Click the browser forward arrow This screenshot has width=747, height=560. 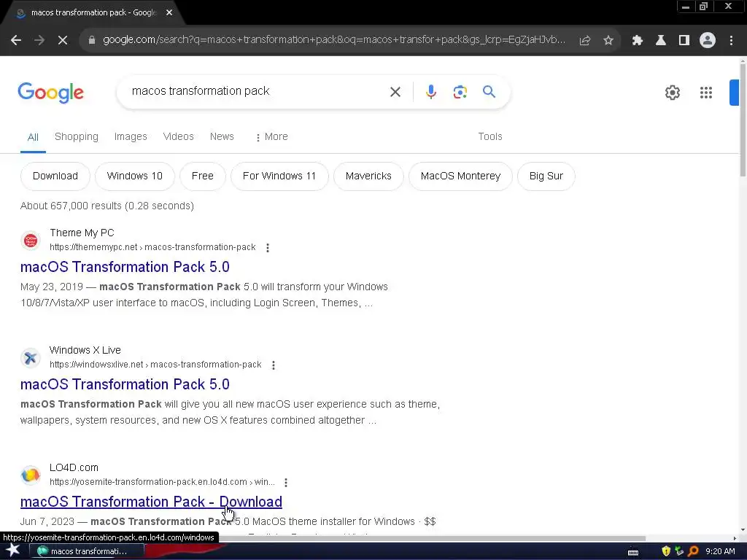coord(39,41)
